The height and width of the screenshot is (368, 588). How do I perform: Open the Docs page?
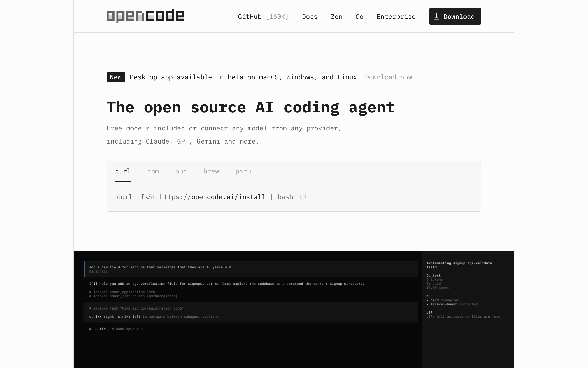310,17
